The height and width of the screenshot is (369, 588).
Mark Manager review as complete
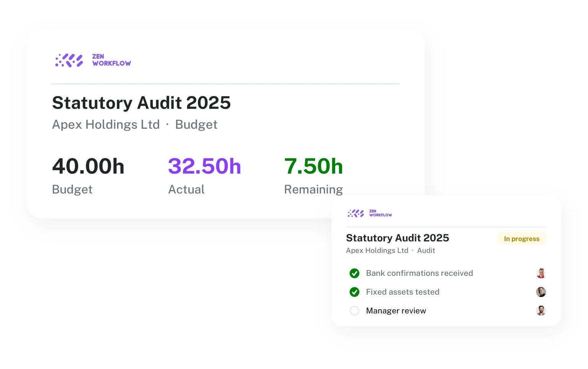pos(354,311)
